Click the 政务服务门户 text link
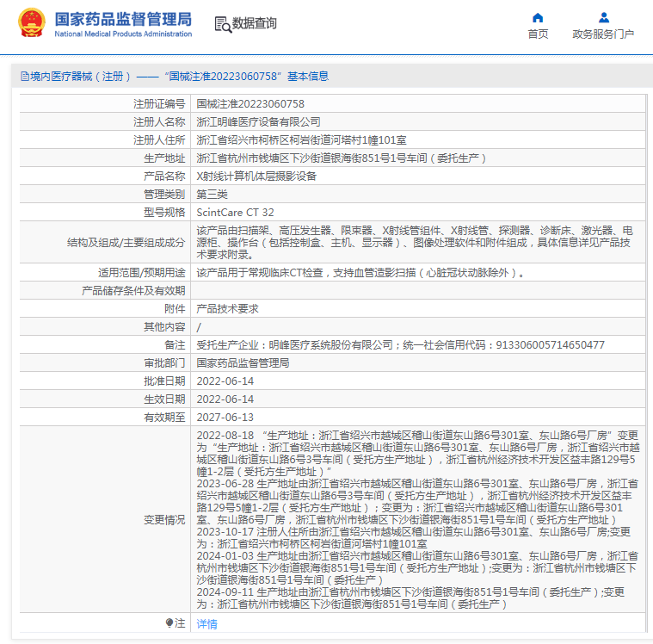 point(603,34)
